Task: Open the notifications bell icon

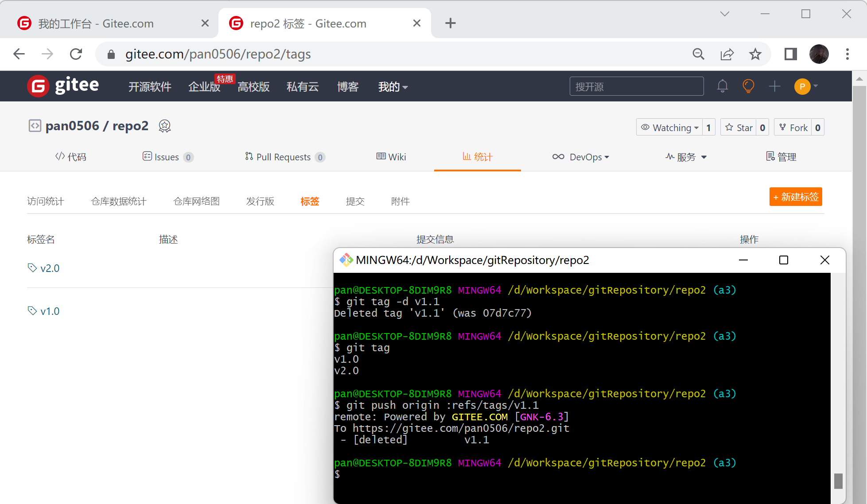Action: (722, 86)
